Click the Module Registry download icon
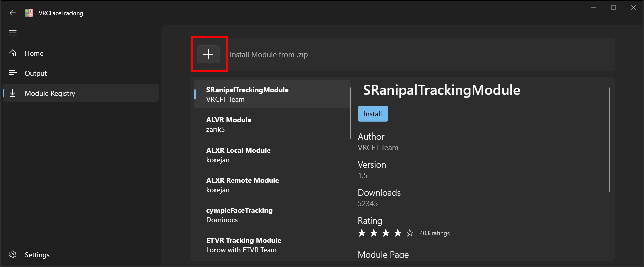The image size is (644, 267). pyautogui.click(x=13, y=93)
